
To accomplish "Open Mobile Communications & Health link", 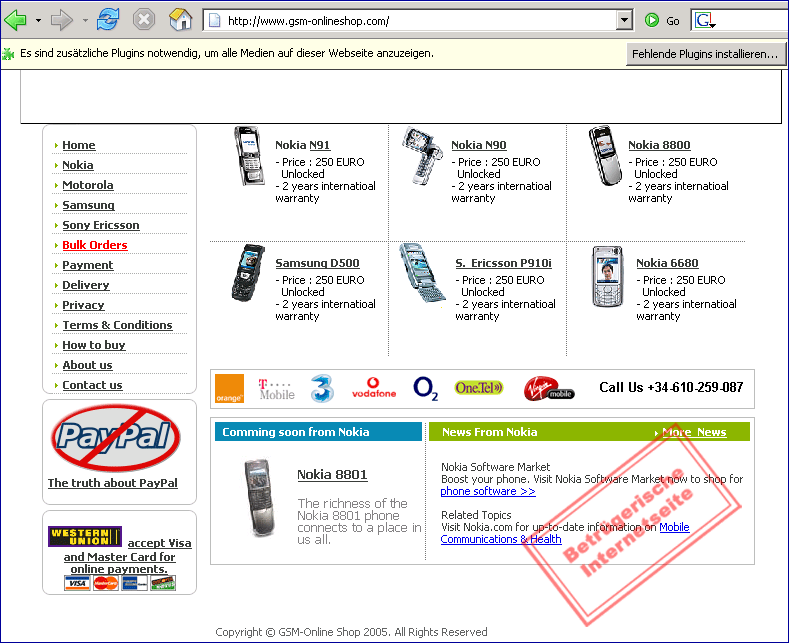I will click(565, 533).
